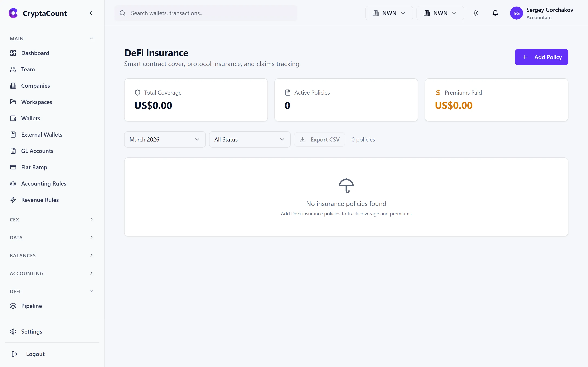Open the March 2026 month dropdown
The width and height of the screenshot is (588, 367).
tap(165, 139)
